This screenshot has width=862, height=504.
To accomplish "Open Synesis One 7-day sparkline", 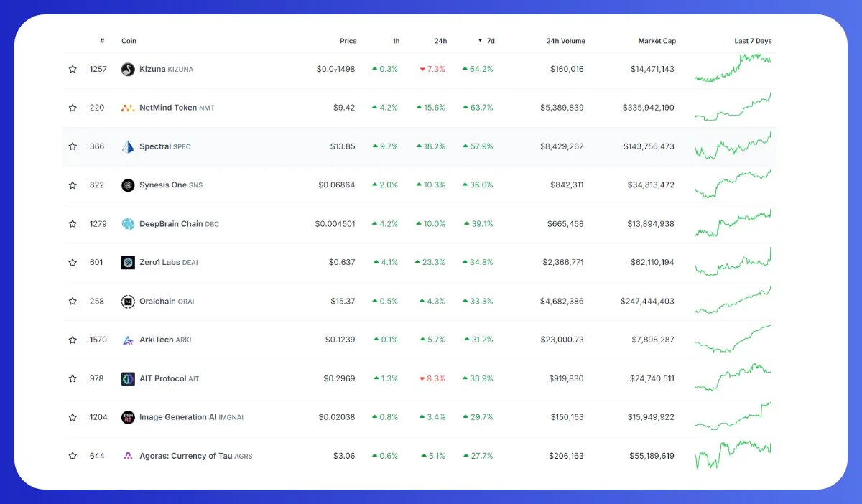I will [733, 184].
